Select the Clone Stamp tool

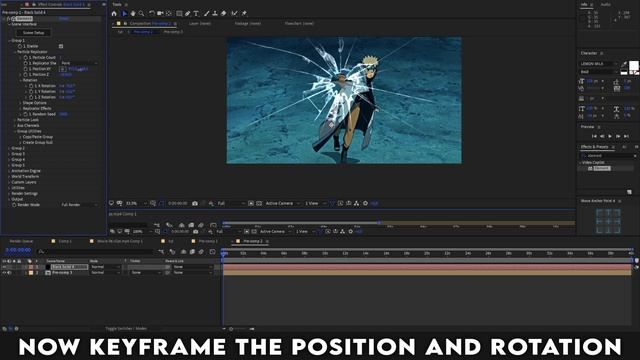(215, 13)
